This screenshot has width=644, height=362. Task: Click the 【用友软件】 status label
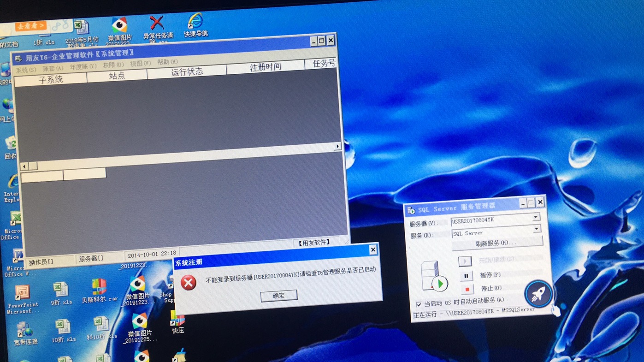coord(314,243)
